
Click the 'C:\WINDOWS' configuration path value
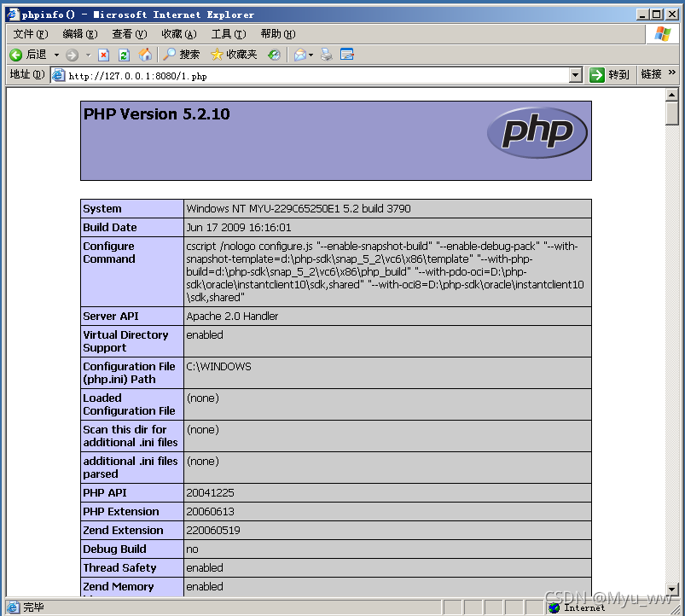pyautogui.click(x=218, y=367)
